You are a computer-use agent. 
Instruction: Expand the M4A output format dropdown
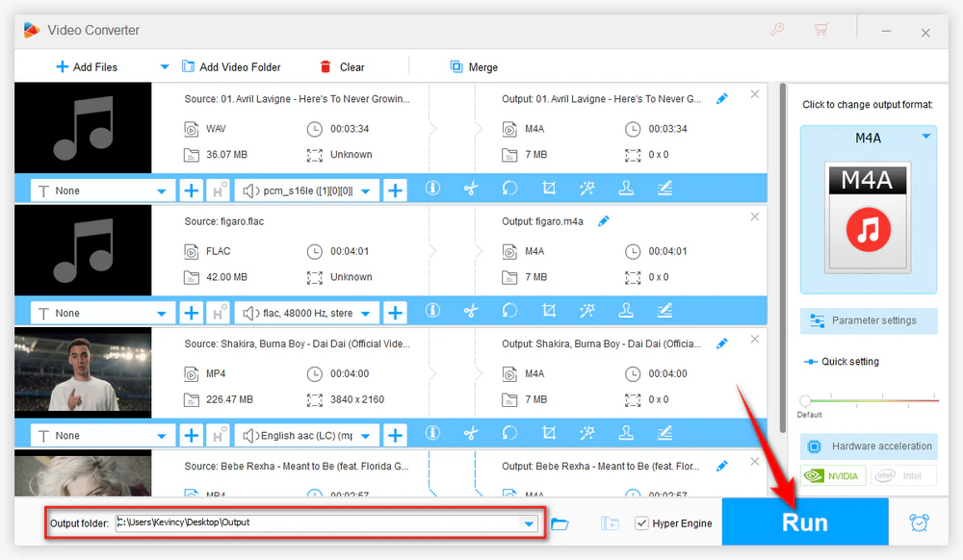tap(925, 137)
